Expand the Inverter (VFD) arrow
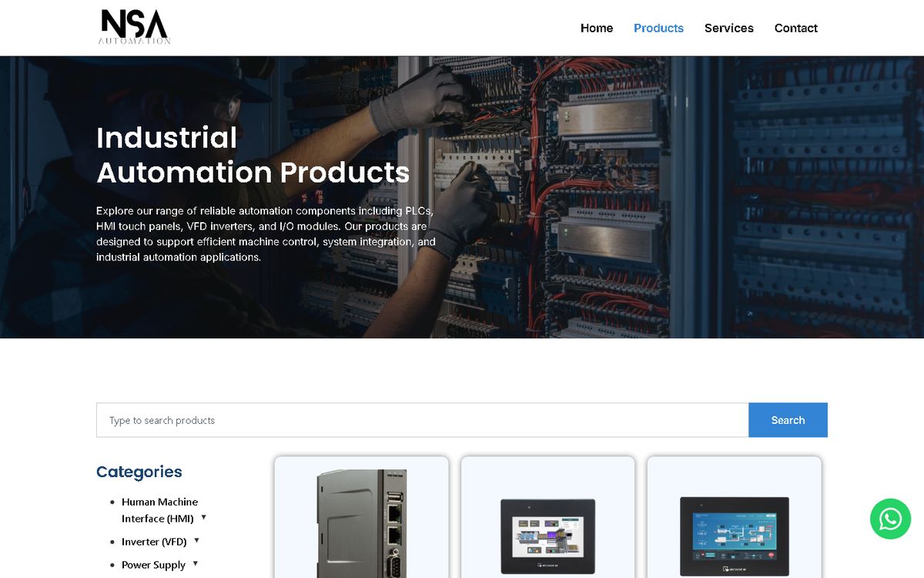Viewport: 924px width, 578px height. pyautogui.click(x=196, y=541)
